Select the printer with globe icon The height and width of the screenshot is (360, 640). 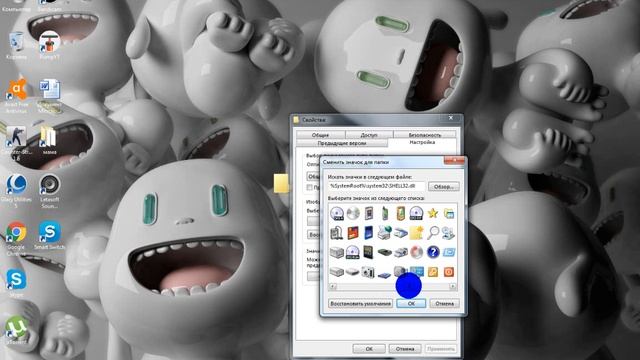point(384,233)
